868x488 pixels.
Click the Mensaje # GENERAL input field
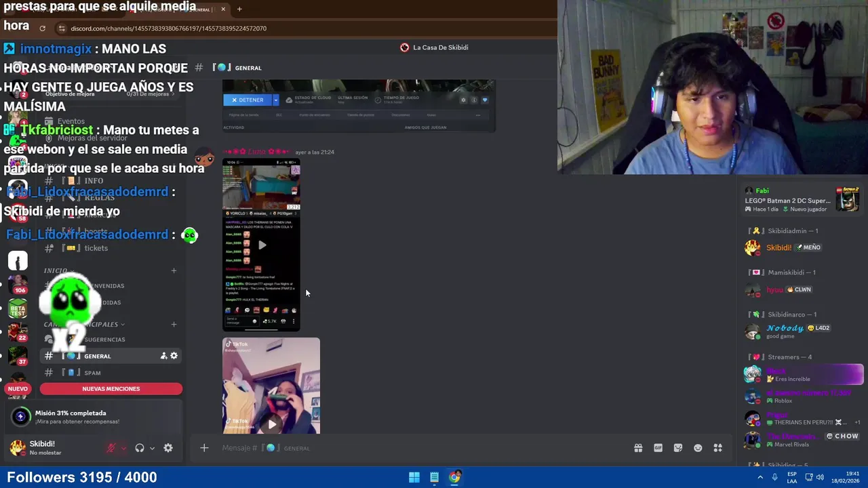click(x=420, y=448)
